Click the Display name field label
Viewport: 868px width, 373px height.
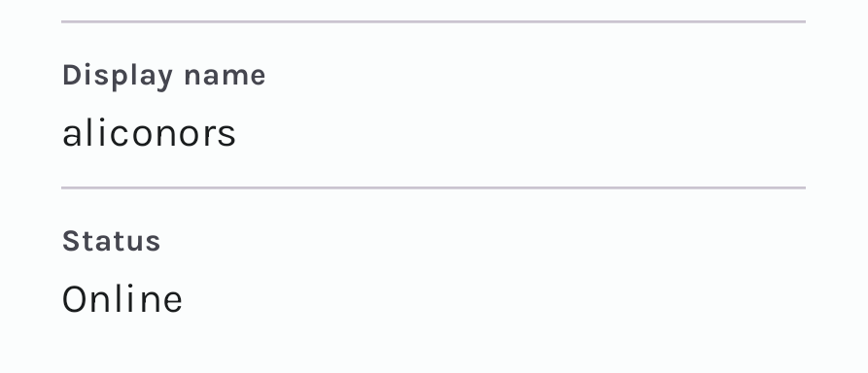164,76
